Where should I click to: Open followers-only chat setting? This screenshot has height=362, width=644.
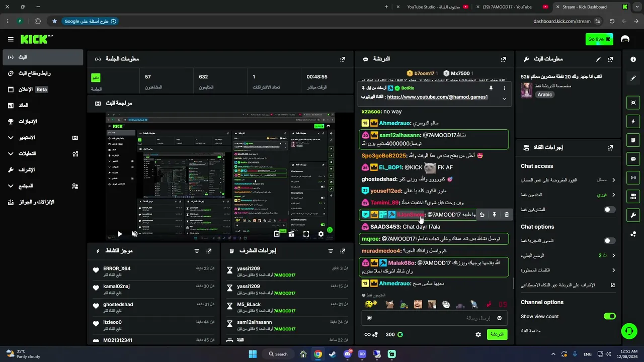click(568, 195)
